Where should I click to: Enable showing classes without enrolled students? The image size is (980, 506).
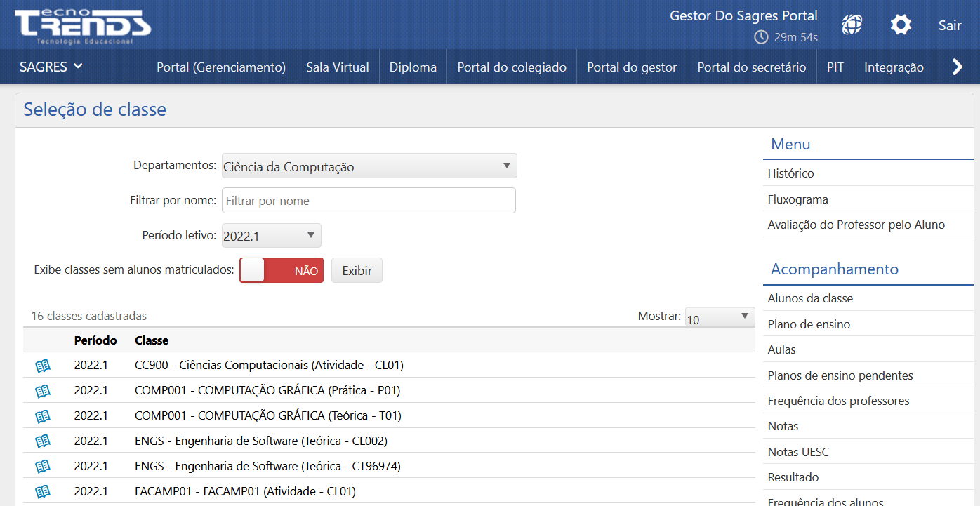(281, 270)
